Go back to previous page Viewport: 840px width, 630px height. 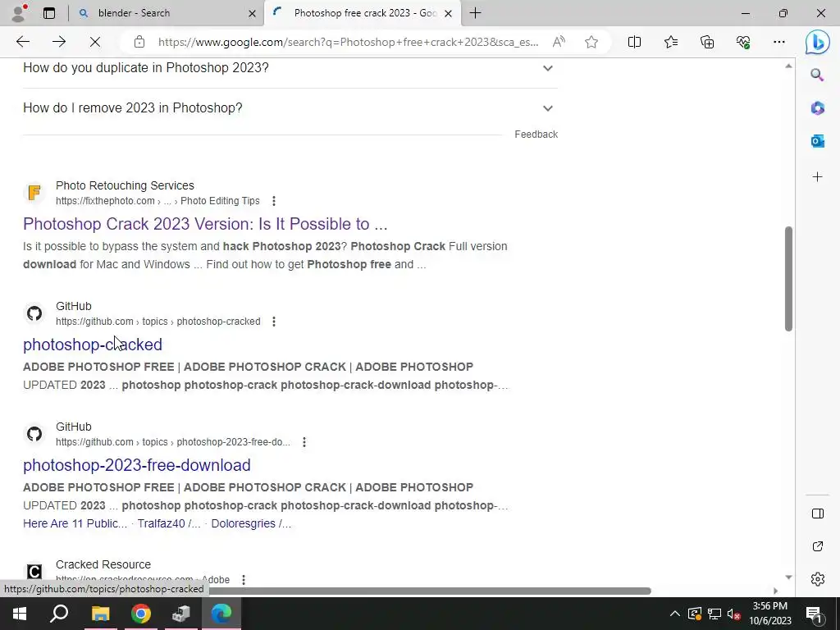click(22, 42)
